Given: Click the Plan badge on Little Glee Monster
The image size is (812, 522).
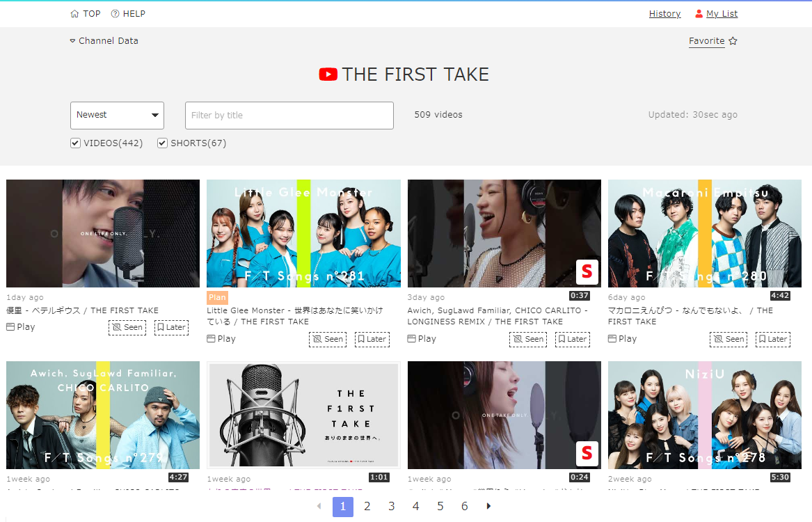Looking at the screenshot, I should [x=218, y=297].
